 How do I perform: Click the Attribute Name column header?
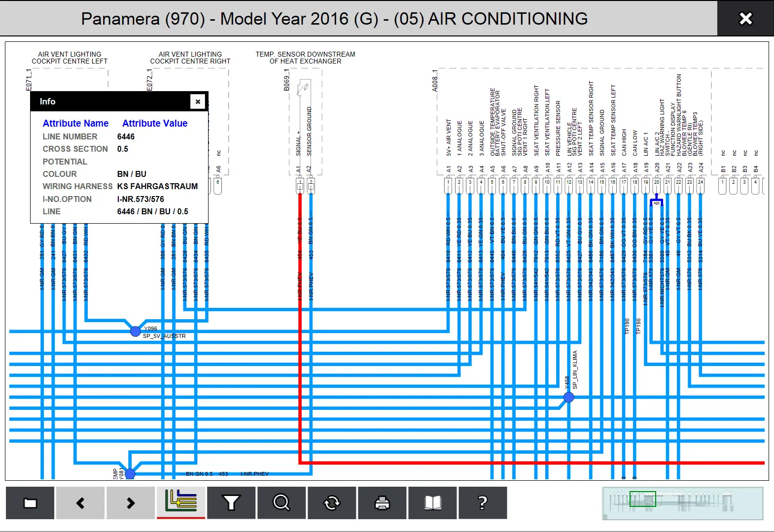pyautogui.click(x=75, y=124)
